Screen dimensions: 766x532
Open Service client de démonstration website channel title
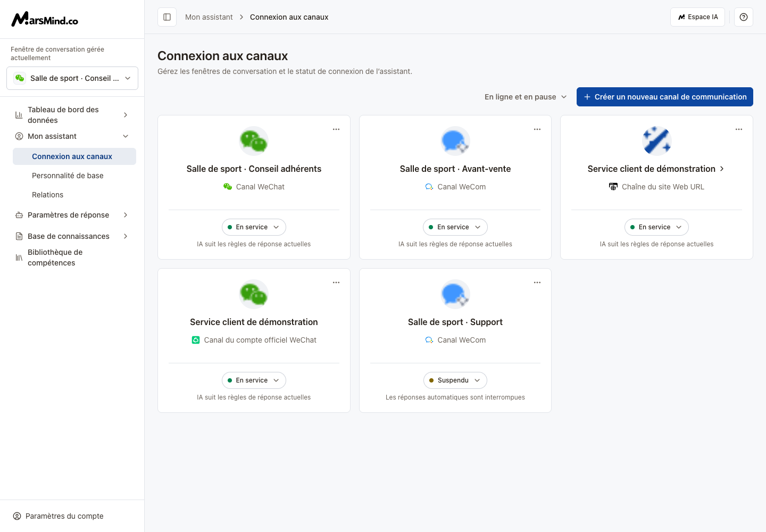pyautogui.click(x=656, y=169)
